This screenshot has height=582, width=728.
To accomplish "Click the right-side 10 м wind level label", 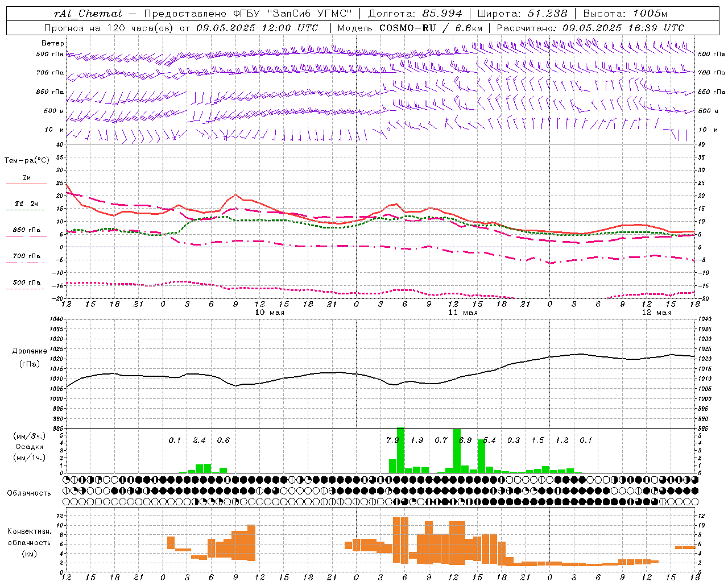I will coord(708,130).
